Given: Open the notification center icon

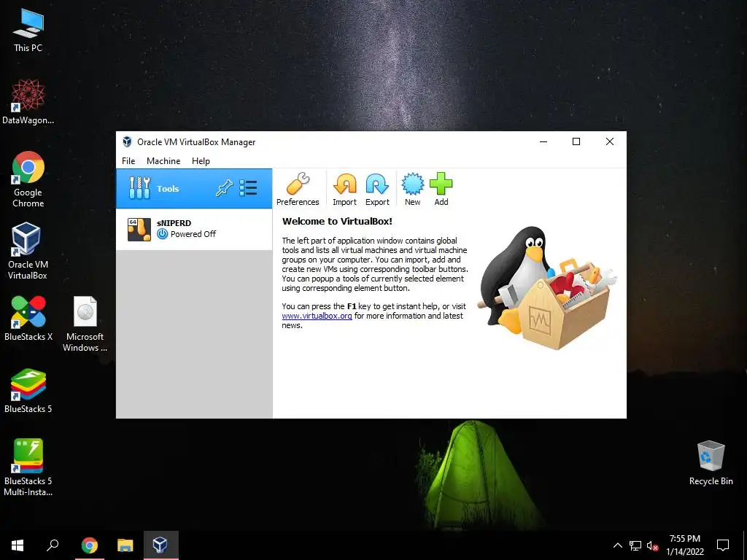Looking at the screenshot, I should pyautogui.click(x=723, y=545).
